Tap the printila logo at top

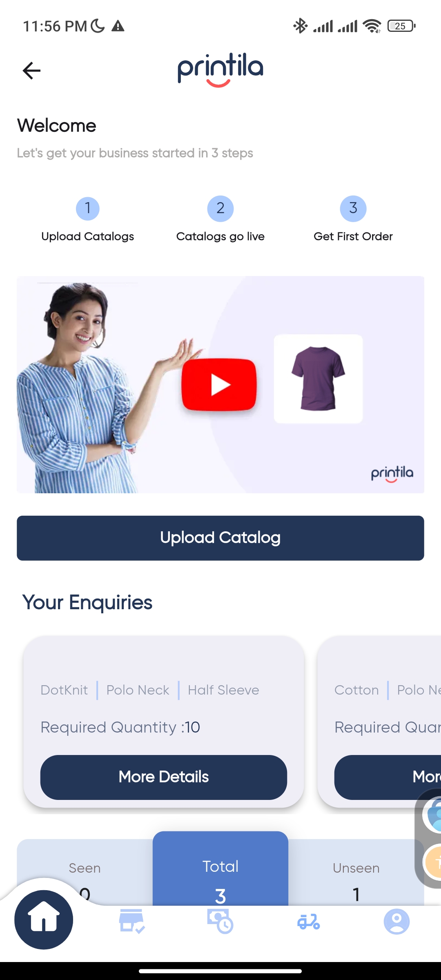point(220,70)
